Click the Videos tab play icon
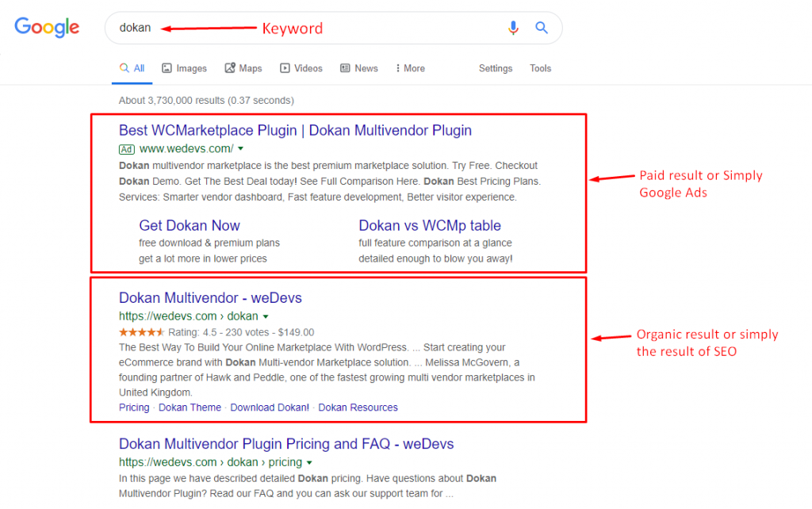Viewport: 812px width, 509px height. pos(285,68)
